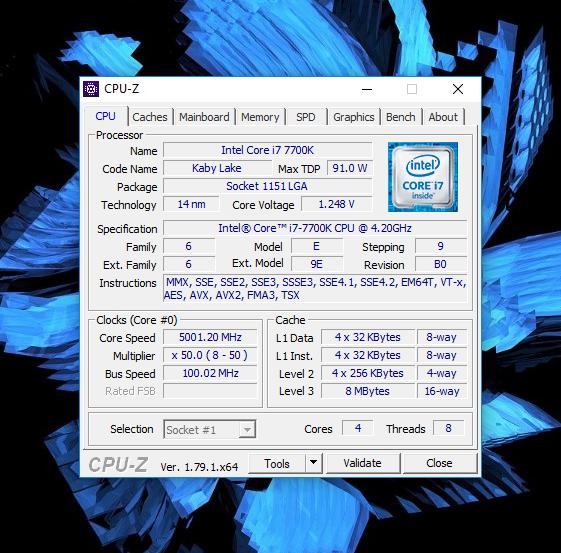This screenshot has height=553, width=561.
Task: Click the Technology value '14 nm'
Action: [x=191, y=204]
